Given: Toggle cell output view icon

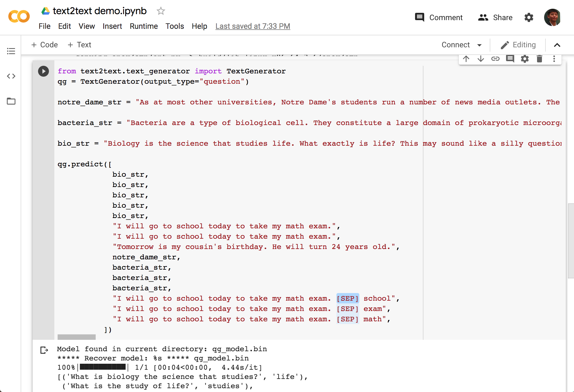Looking at the screenshot, I should click(x=44, y=350).
